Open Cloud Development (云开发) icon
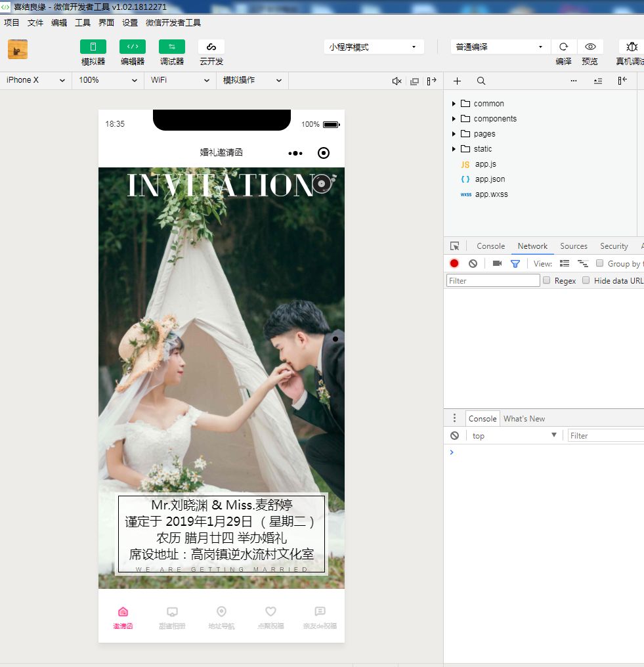 211,47
